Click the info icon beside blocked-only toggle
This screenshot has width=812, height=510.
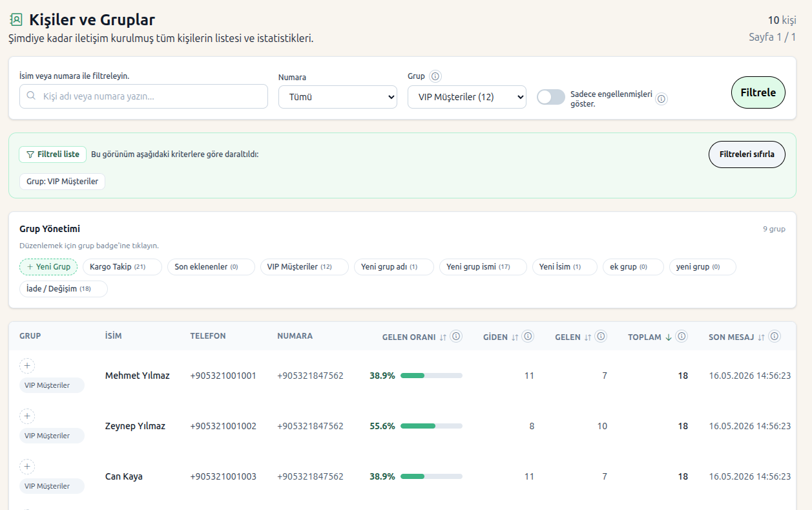point(661,99)
